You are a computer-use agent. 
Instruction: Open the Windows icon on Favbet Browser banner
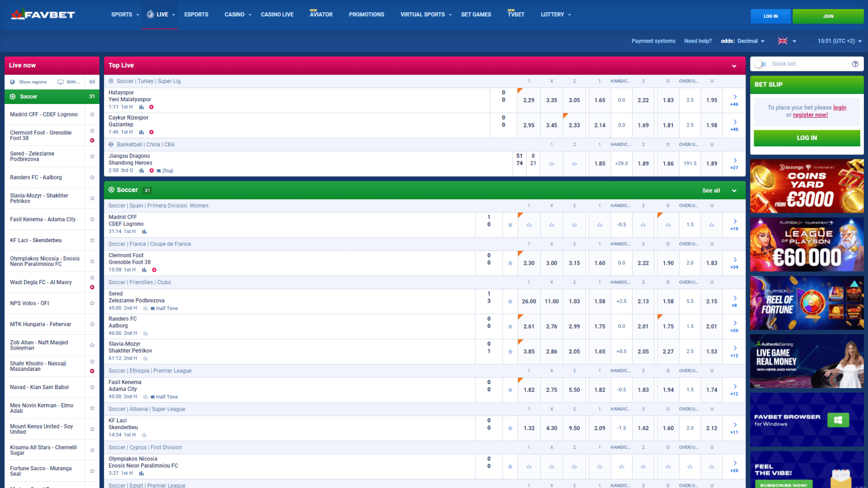pos(838,420)
